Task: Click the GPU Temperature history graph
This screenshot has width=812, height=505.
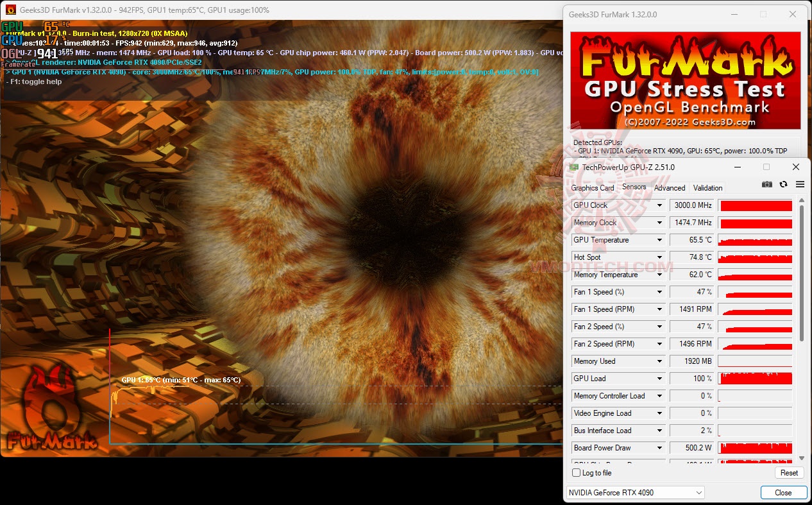Action: pos(756,240)
